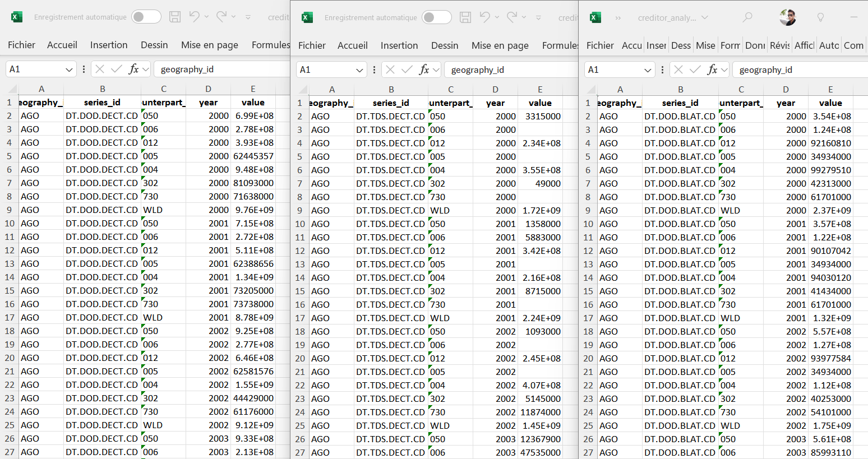The height and width of the screenshot is (459, 868).
Task: Click fx function icon in middle window
Action: [424, 69]
